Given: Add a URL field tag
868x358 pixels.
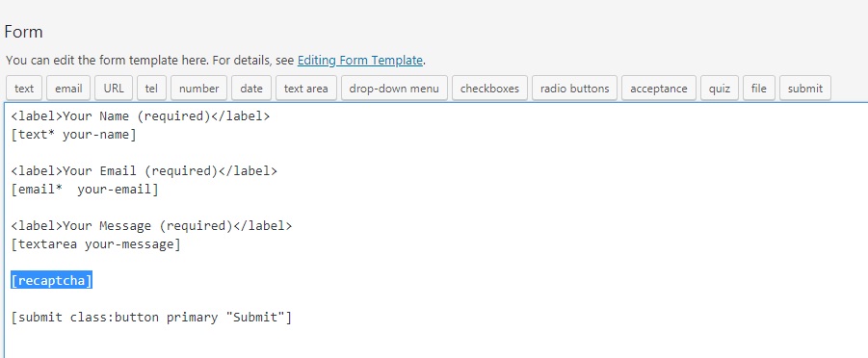Looking at the screenshot, I should pos(114,89).
